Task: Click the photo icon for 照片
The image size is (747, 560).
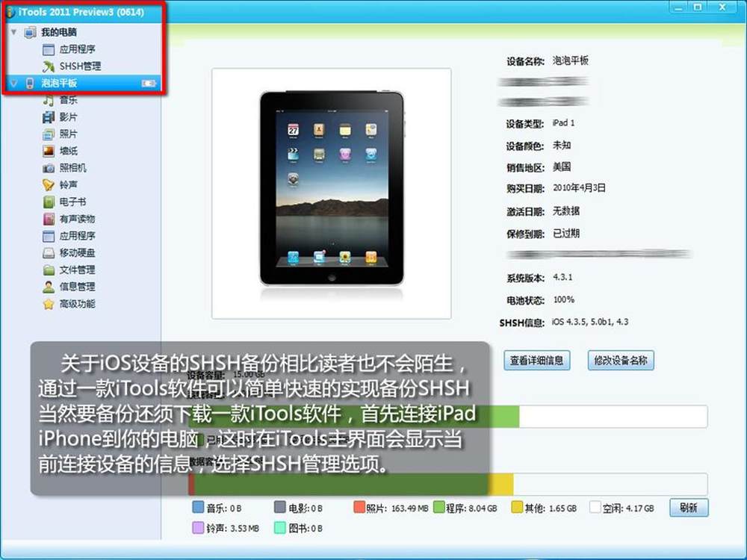Action: pyautogui.click(x=49, y=134)
